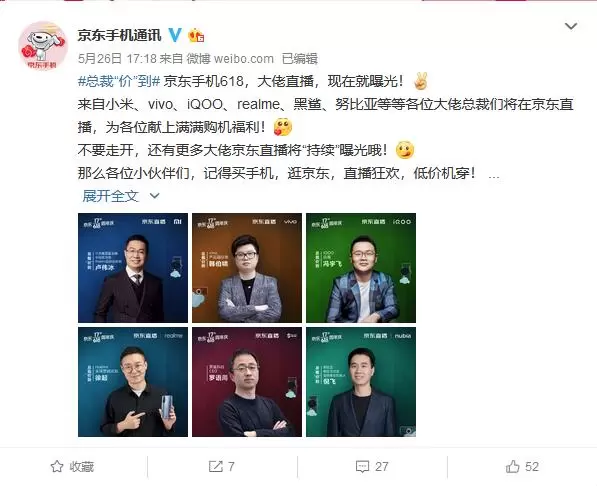The height and width of the screenshot is (486, 597).
Task: Click the post timestamp 5月26日 17:18
Action: tap(117, 59)
